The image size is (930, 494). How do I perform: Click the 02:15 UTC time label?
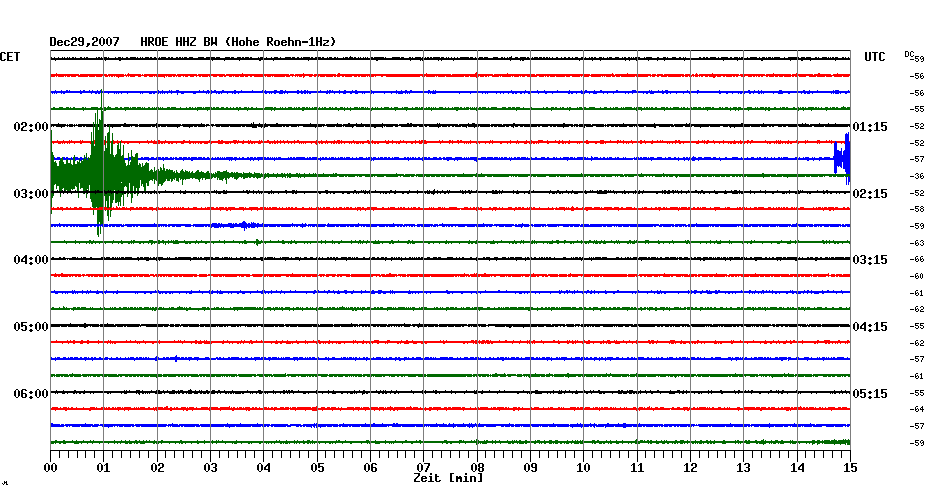pos(870,193)
